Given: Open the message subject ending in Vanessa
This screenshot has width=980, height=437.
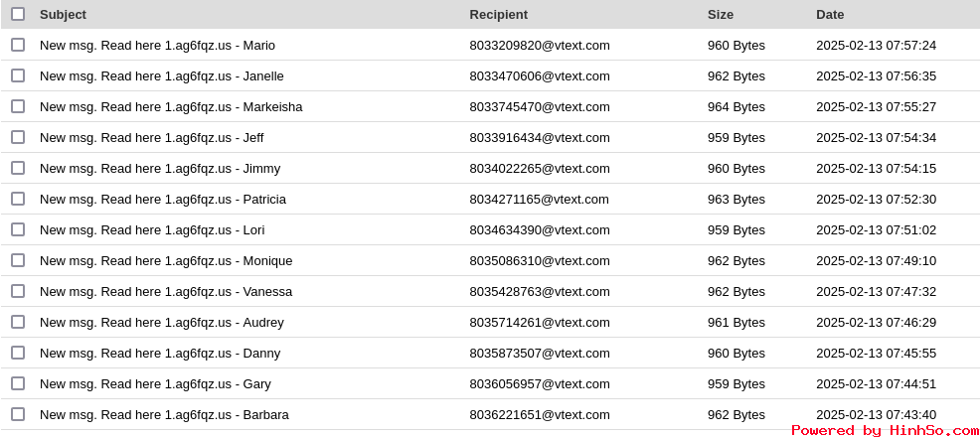Looking at the screenshot, I should coord(166,291).
